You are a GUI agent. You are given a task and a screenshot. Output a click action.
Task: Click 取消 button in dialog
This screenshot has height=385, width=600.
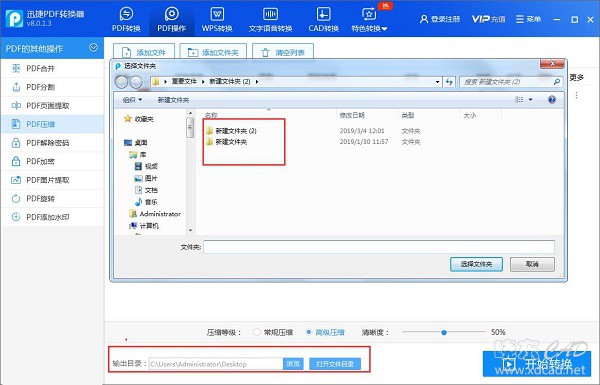tap(532, 264)
